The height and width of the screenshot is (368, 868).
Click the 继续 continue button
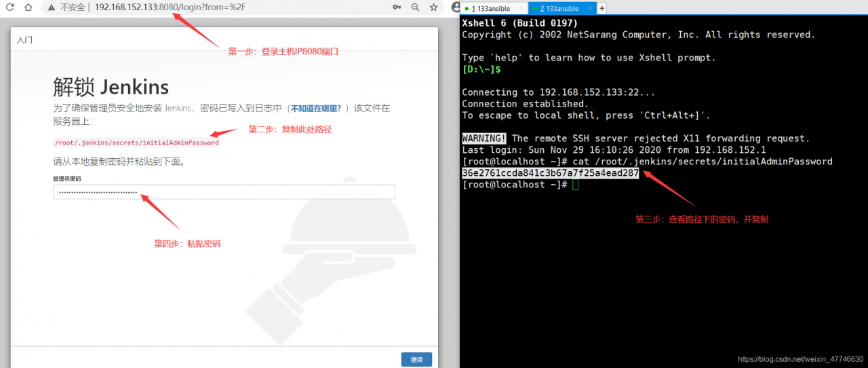tap(416, 360)
